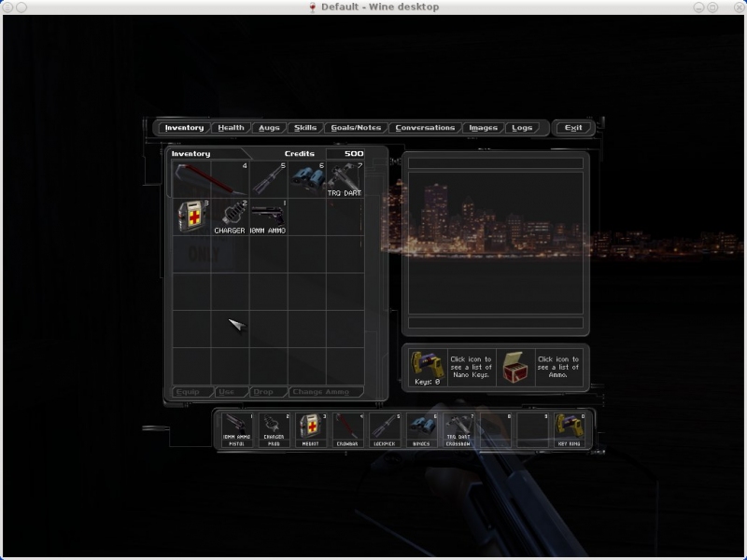Click the binoculars in the inventory grid
Screen dimensions: 747x560
[306, 178]
